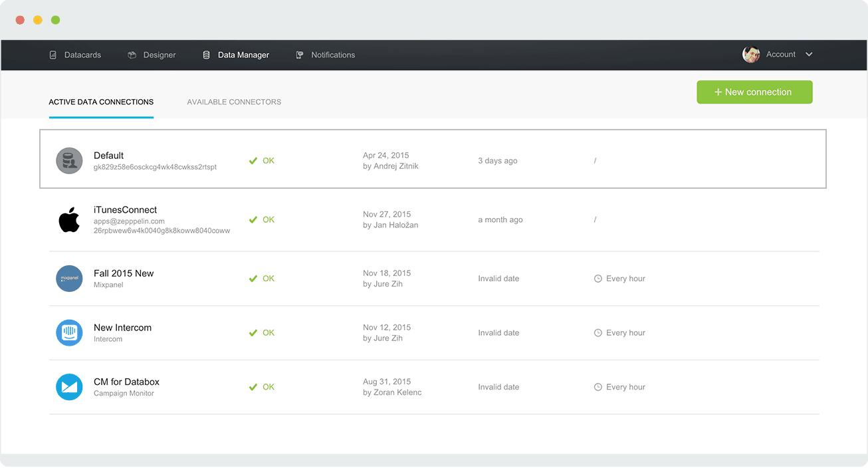The height and width of the screenshot is (468, 868).
Task: Click the a month ago text
Action: [500, 219]
